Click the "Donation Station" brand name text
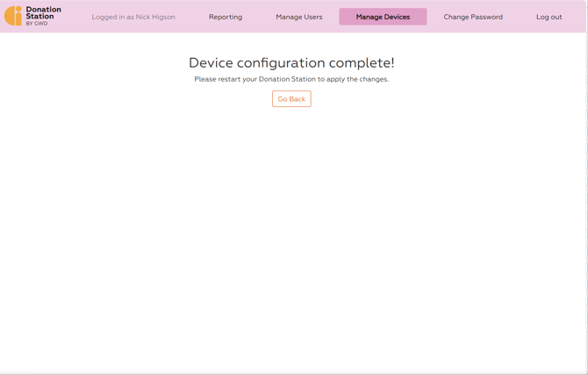588x375 pixels. click(x=43, y=12)
